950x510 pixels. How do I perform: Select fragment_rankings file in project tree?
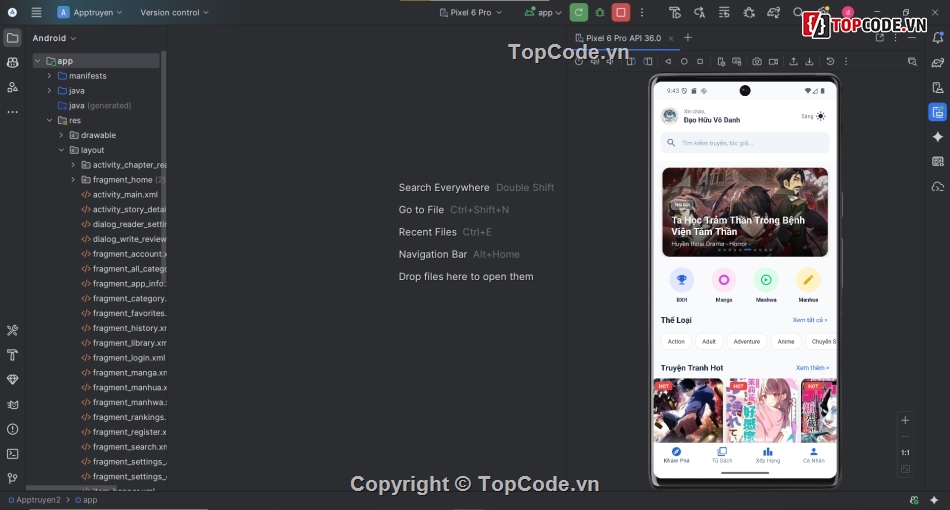pyautogui.click(x=129, y=417)
